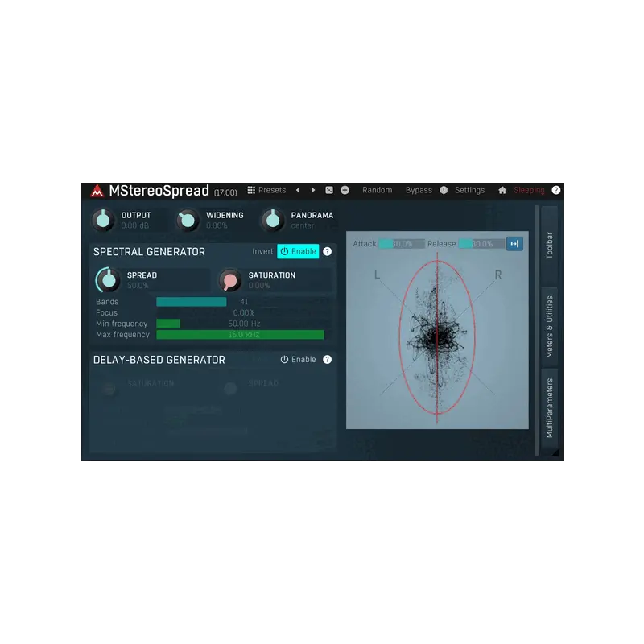The image size is (644, 644).
Task: Click the Output knob
Action: [103, 220]
